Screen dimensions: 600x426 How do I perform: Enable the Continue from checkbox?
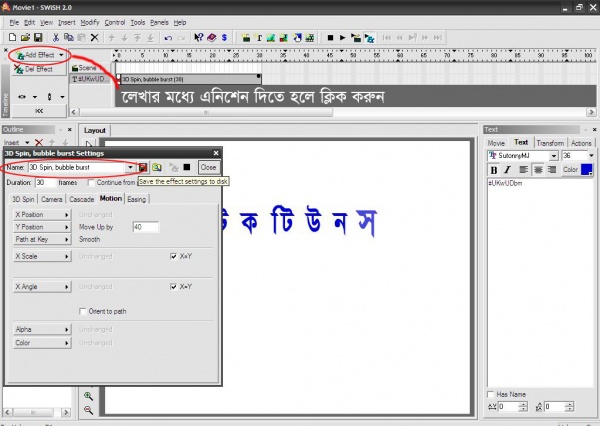(91, 183)
